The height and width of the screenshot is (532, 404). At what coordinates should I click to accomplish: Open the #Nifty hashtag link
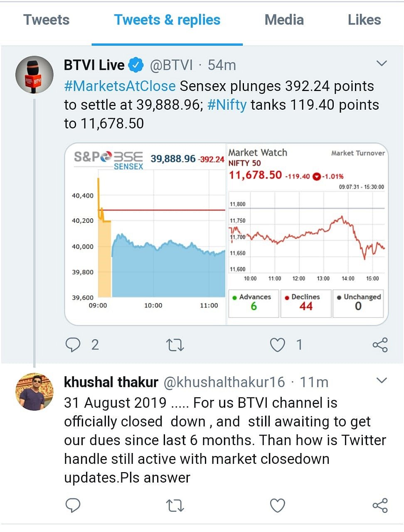tap(227, 105)
